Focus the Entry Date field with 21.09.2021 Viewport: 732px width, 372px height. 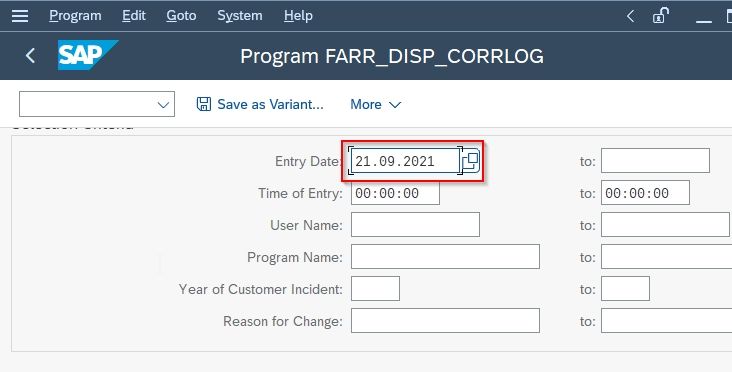pos(405,161)
